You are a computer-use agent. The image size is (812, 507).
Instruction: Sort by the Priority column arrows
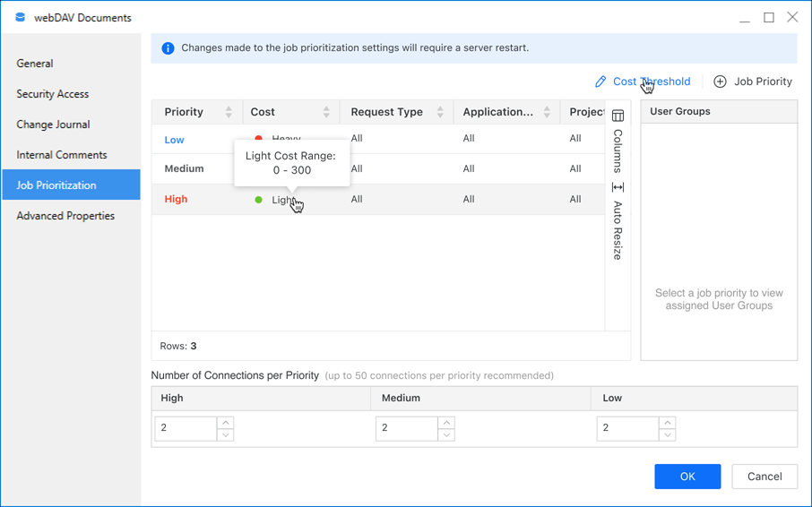(x=229, y=112)
